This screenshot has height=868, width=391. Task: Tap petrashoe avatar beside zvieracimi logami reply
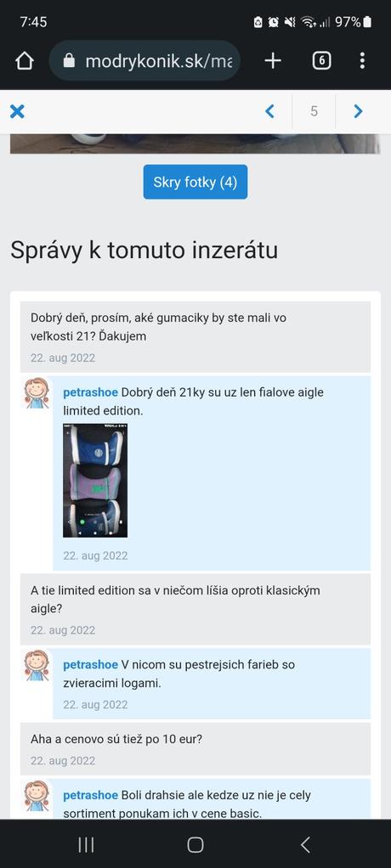(x=37, y=665)
